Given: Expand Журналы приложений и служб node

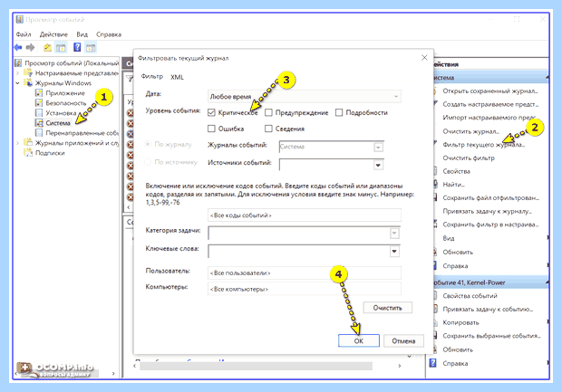Looking at the screenshot, I should point(17,143).
